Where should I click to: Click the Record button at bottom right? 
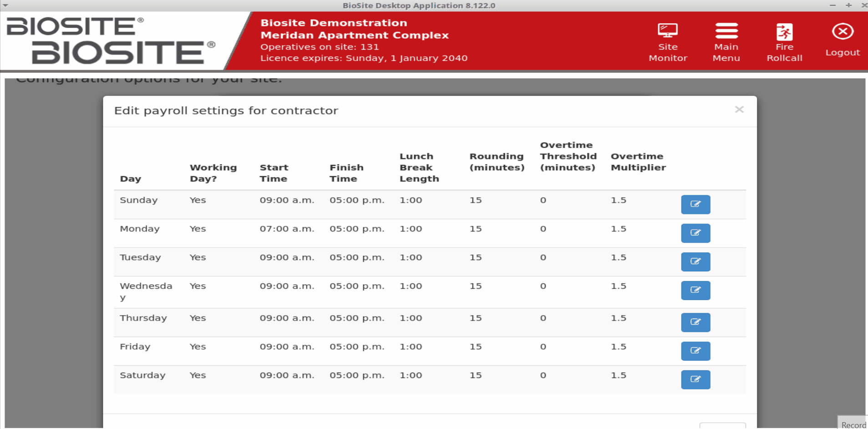point(853,424)
